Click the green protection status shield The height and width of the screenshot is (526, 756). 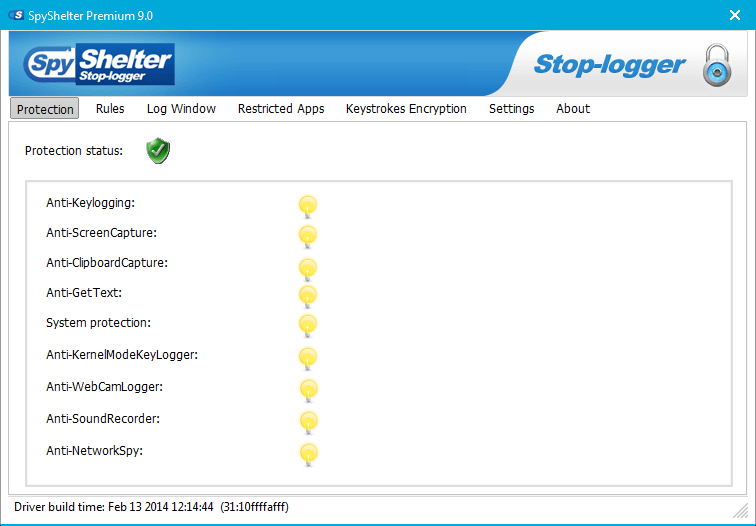point(158,151)
